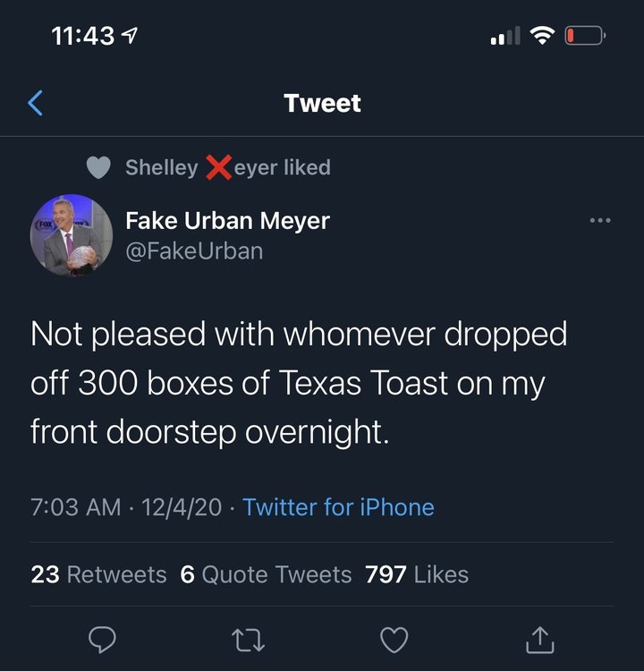The height and width of the screenshot is (671, 644).
Task: Tap the back arrow chevron
Action: [x=35, y=104]
